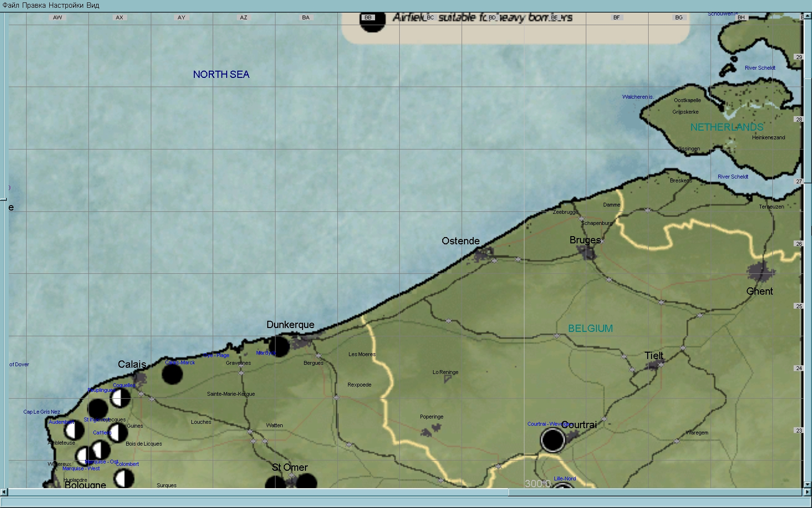Click the Bois de Licques label

(x=144, y=444)
